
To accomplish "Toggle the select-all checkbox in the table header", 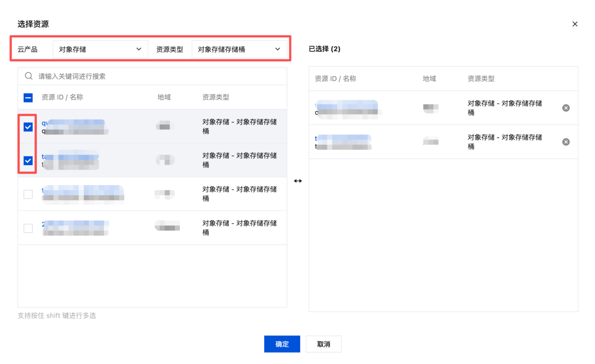I will [28, 98].
